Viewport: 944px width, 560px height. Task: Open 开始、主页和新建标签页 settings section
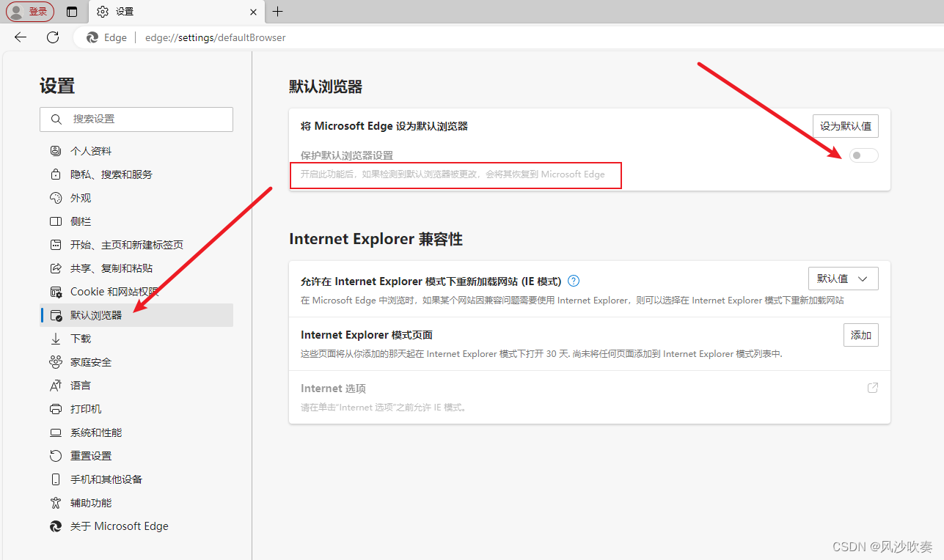click(136, 245)
